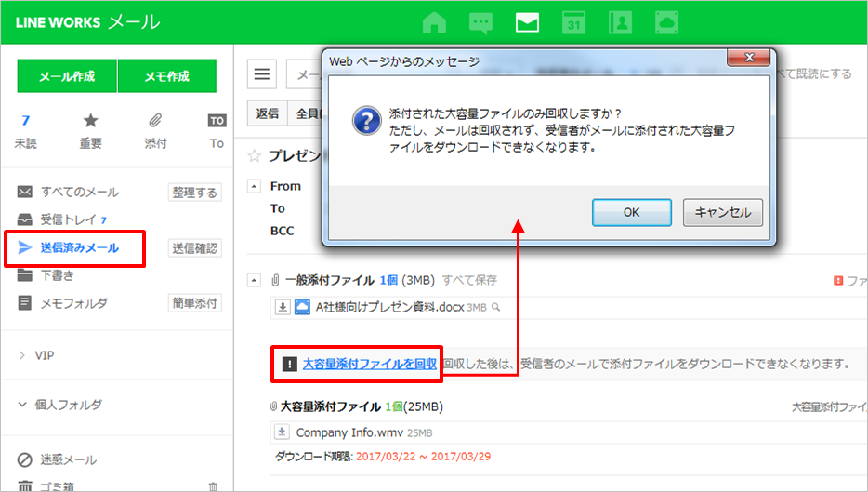Save A社様向けプレゼン資料.docx to cloud drive icon

(x=302, y=308)
